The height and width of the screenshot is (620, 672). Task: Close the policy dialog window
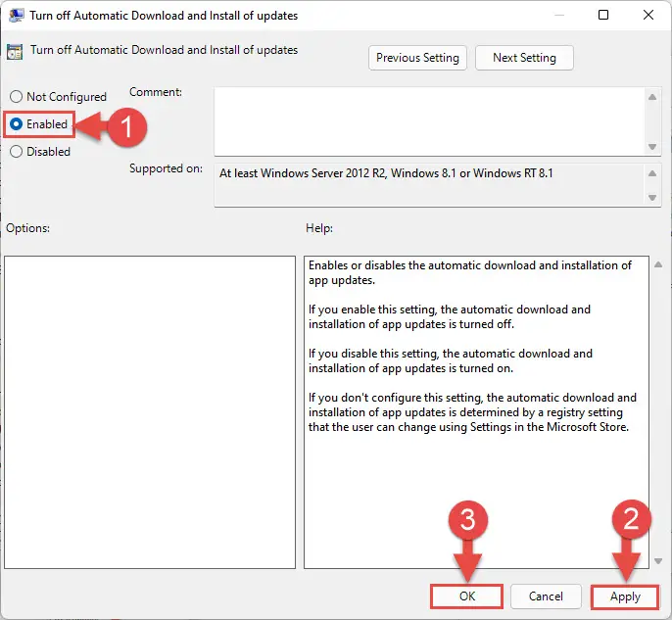coord(648,15)
